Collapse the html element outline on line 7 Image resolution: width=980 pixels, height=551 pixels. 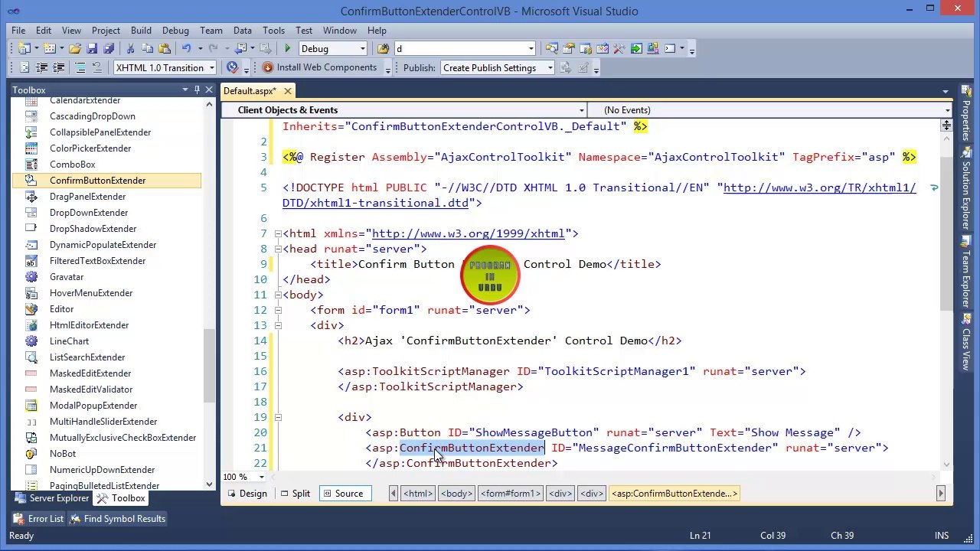(x=278, y=233)
